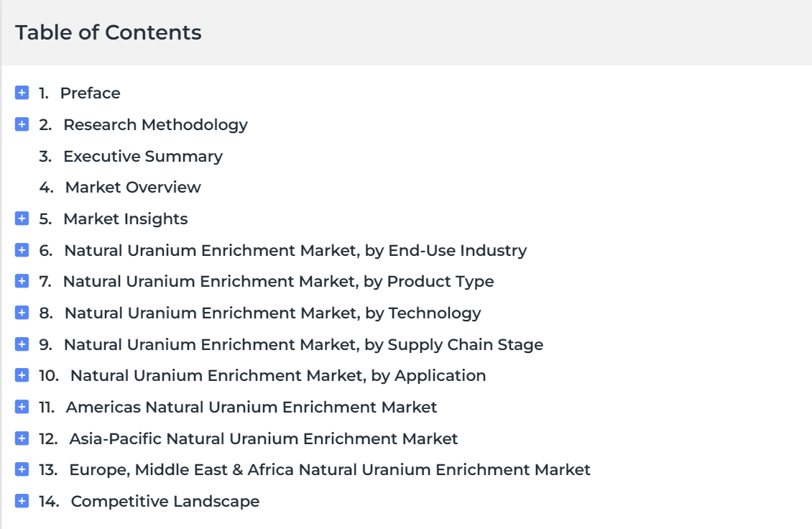Expand Competitive Landscape plus icon
The image size is (812, 529).
point(22,501)
